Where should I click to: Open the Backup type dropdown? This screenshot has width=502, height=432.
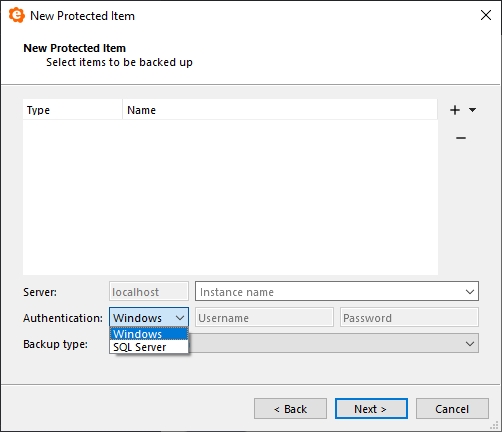[470, 343]
